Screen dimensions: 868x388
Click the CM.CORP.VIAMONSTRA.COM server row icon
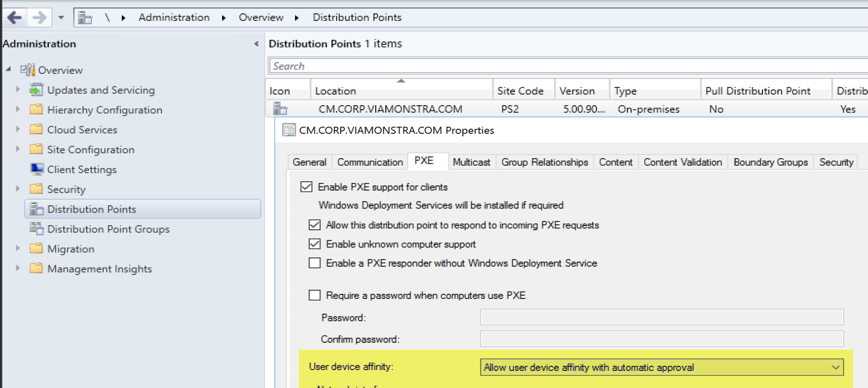(x=280, y=109)
